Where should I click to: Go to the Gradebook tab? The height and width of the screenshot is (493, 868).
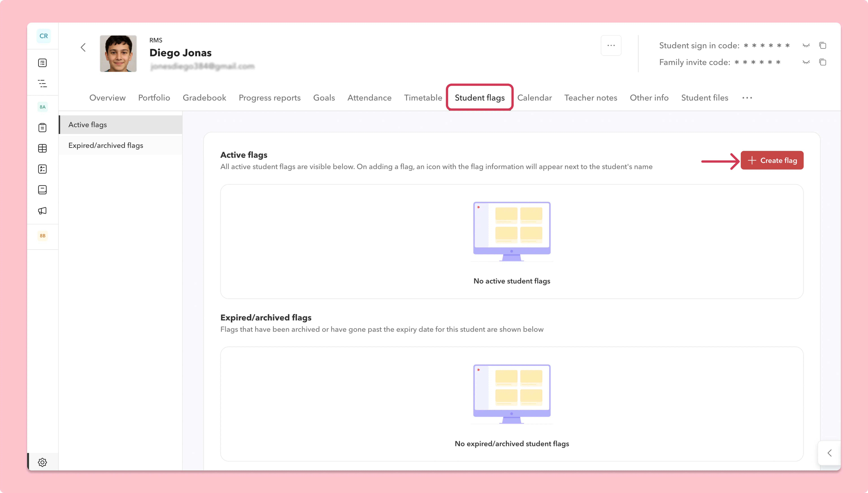(204, 98)
